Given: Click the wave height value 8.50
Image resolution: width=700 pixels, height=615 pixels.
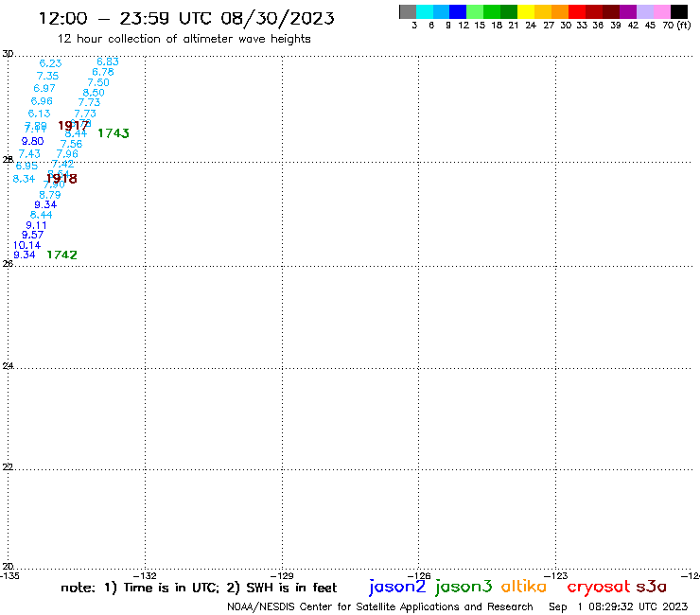Looking at the screenshot, I should (x=94, y=93).
